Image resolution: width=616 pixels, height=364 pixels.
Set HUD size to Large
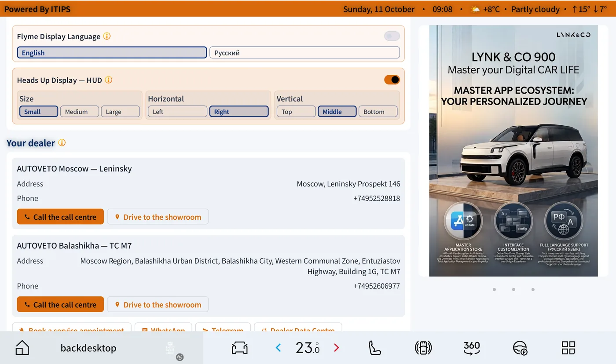click(x=121, y=112)
